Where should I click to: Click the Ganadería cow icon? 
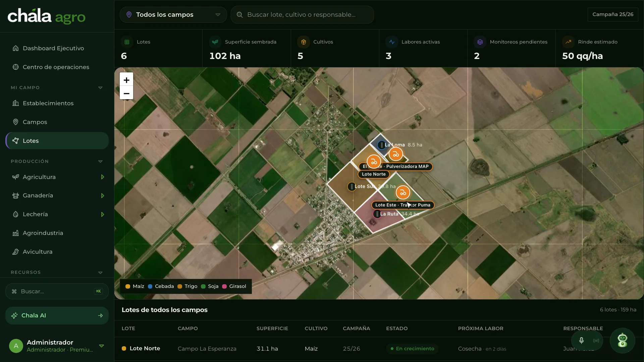coord(15,195)
